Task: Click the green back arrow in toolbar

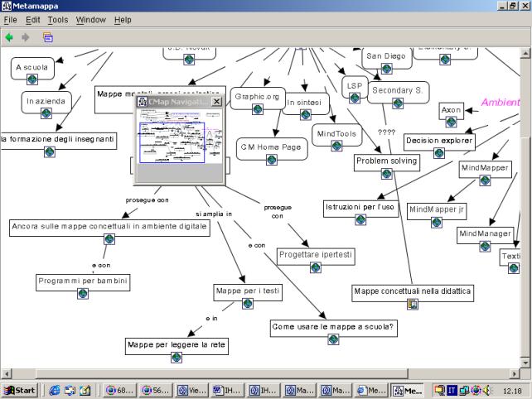Action: pos(9,37)
